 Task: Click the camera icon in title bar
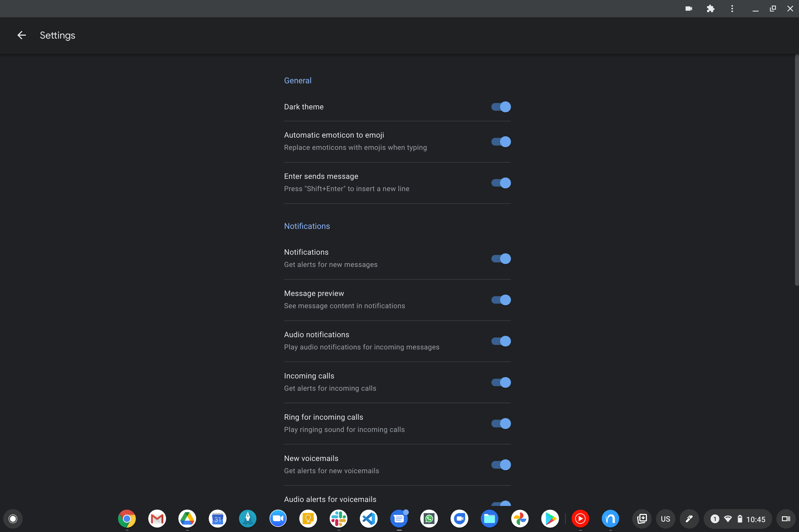689,9
